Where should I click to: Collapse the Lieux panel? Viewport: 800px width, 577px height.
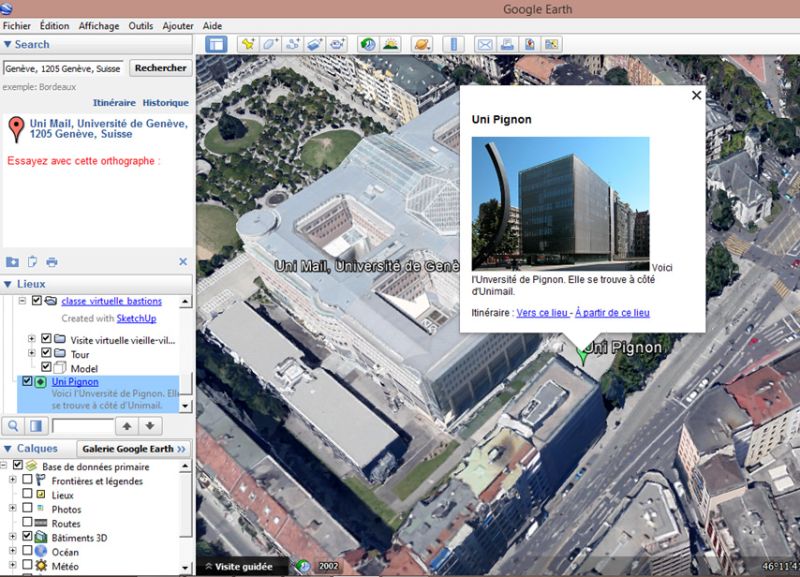8,284
